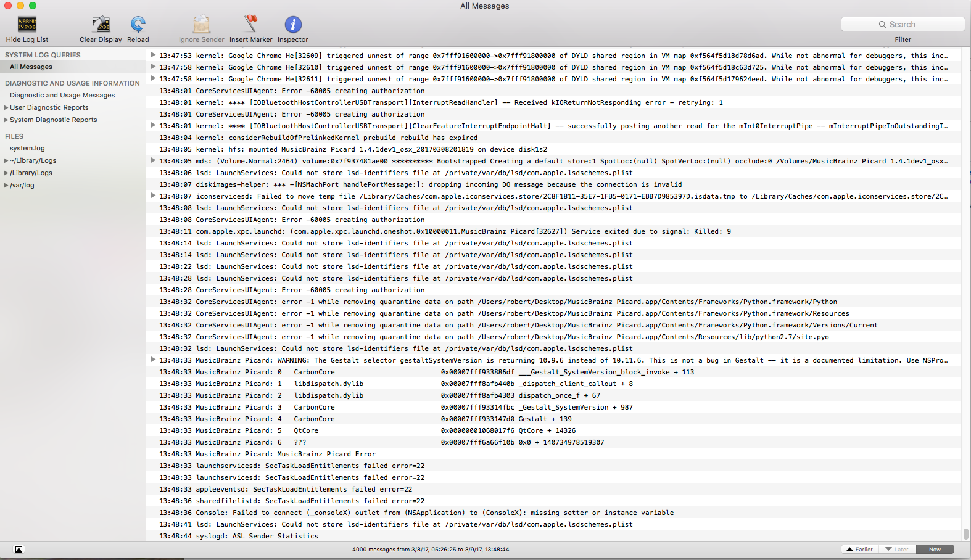Click the Hide Log List icon
971x560 pixels.
point(27,25)
